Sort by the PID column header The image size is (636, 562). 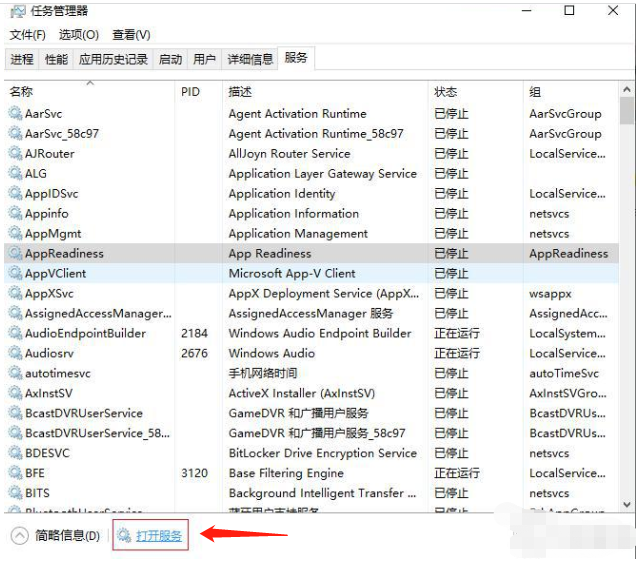199,92
